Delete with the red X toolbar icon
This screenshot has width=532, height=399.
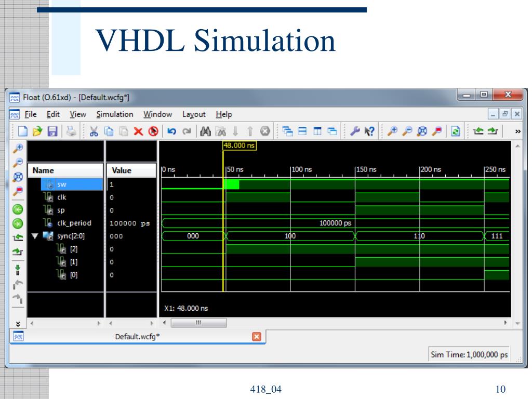click(138, 131)
